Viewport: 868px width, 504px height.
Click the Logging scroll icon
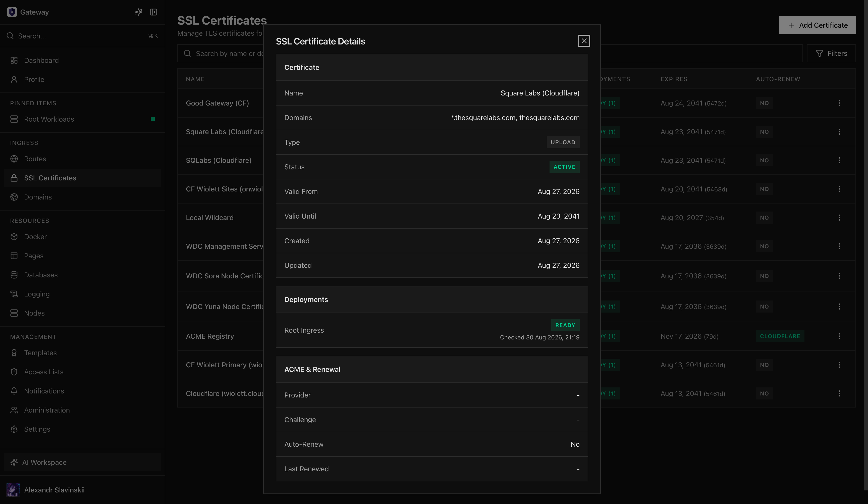pyautogui.click(x=14, y=294)
